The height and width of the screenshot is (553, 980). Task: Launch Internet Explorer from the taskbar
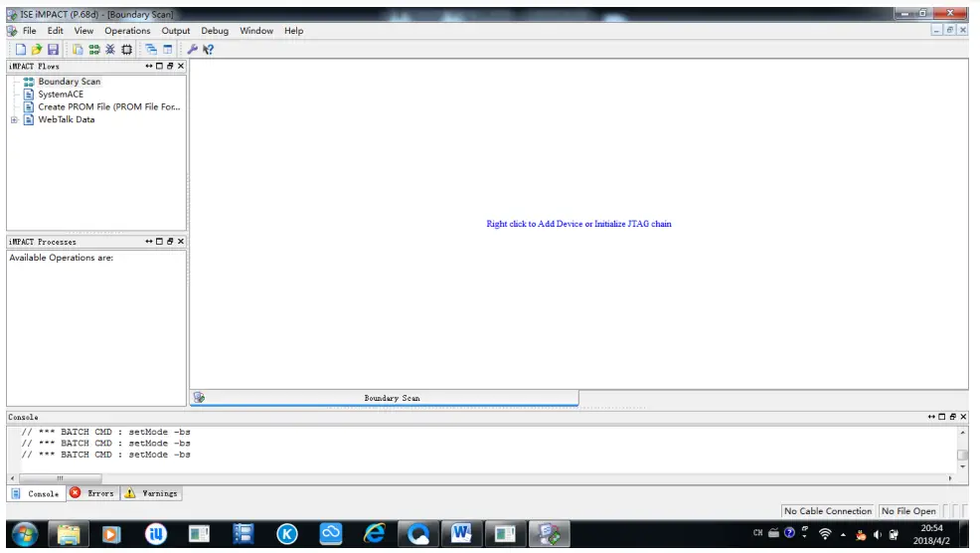(x=375, y=534)
